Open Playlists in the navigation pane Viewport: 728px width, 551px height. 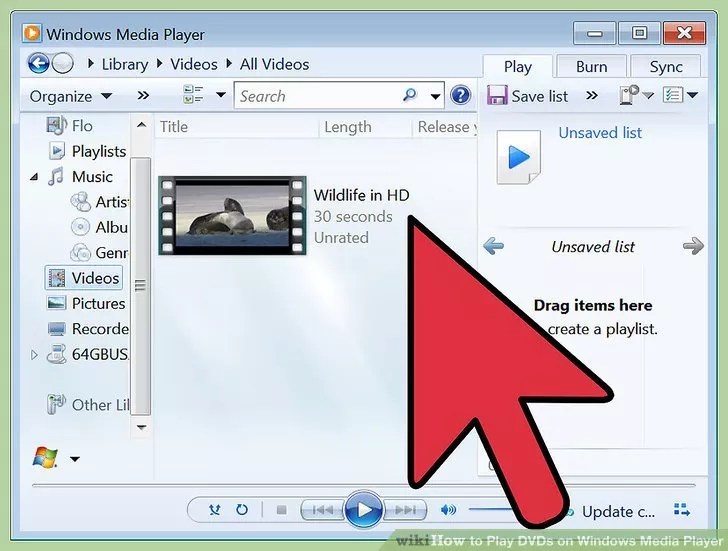[x=87, y=151]
